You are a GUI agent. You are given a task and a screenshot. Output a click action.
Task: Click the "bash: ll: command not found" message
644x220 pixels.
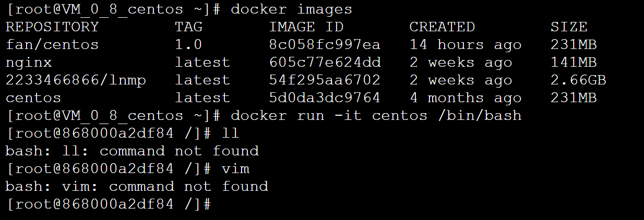[132, 151]
